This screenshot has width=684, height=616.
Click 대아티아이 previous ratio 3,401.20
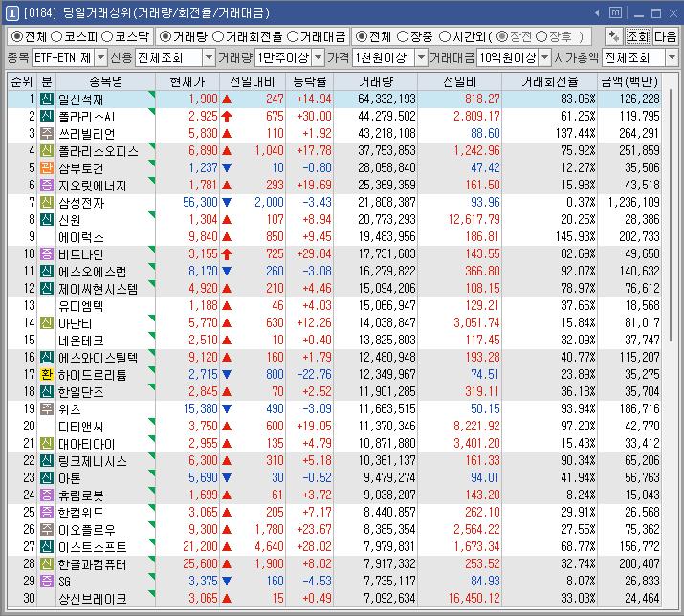[x=476, y=443]
